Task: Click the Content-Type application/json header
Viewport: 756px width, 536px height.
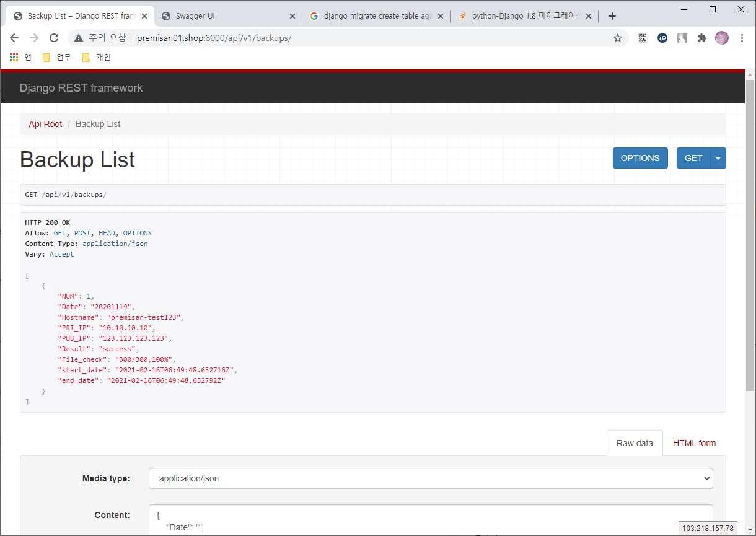Action: coord(86,244)
